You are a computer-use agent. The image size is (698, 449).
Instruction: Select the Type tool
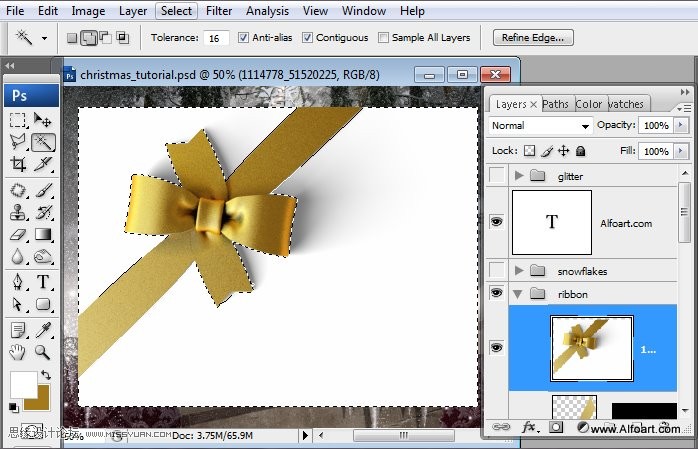[x=43, y=282]
